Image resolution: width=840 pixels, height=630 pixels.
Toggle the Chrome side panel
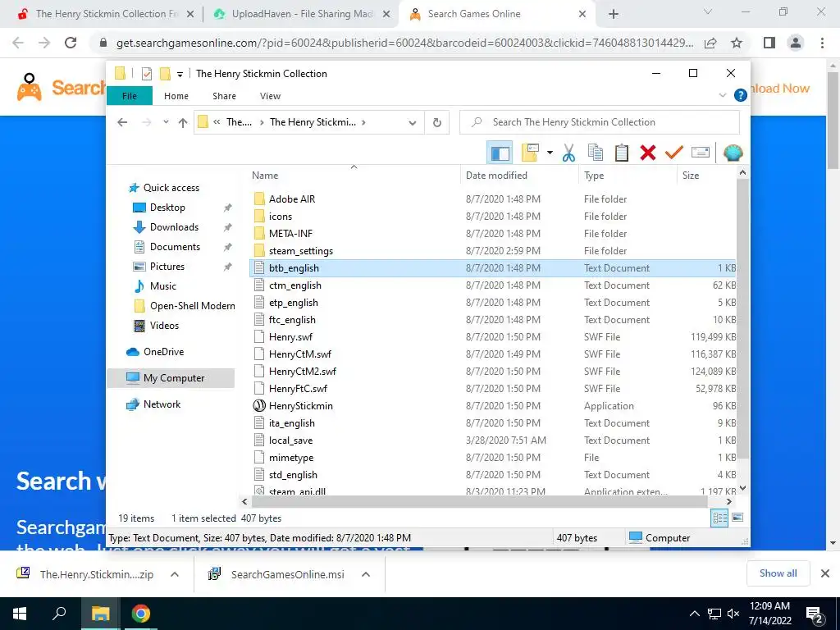pyautogui.click(x=769, y=43)
